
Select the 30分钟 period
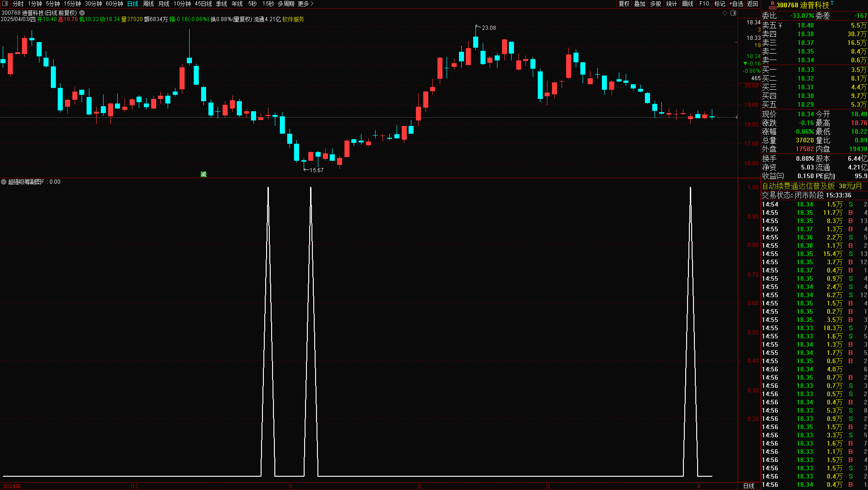coord(93,4)
